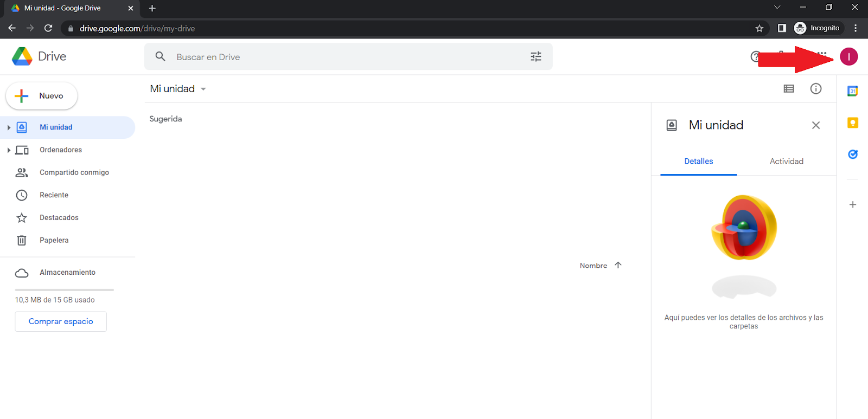Sort by the Nombre column

click(593, 266)
